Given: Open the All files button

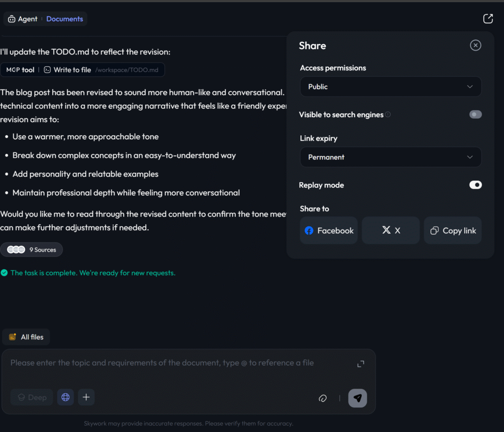Looking at the screenshot, I should [x=26, y=337].
